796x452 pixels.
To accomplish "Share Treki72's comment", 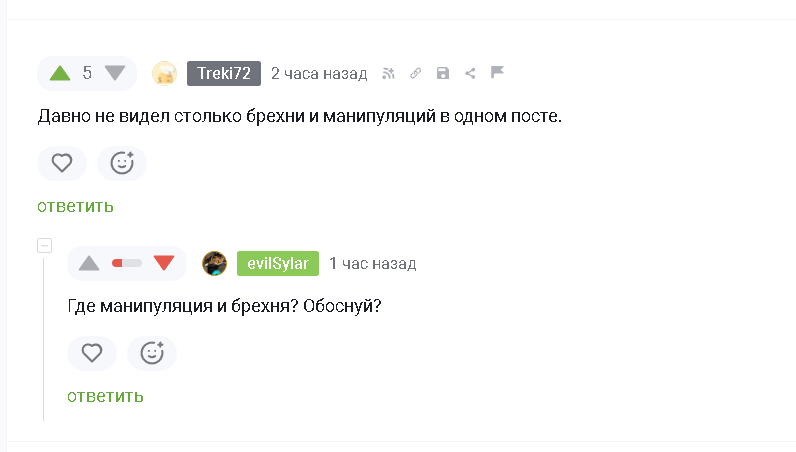I will coord(470,73).
